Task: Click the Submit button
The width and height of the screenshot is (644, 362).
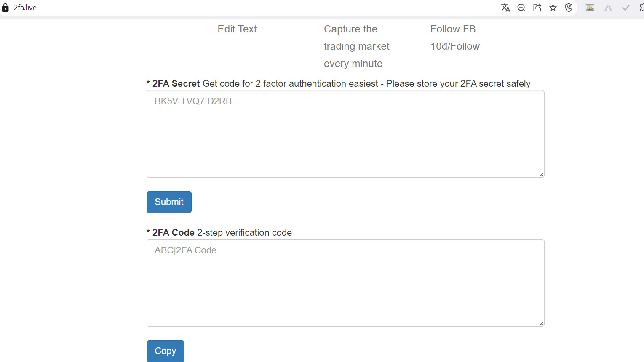Action: point(169,202)
